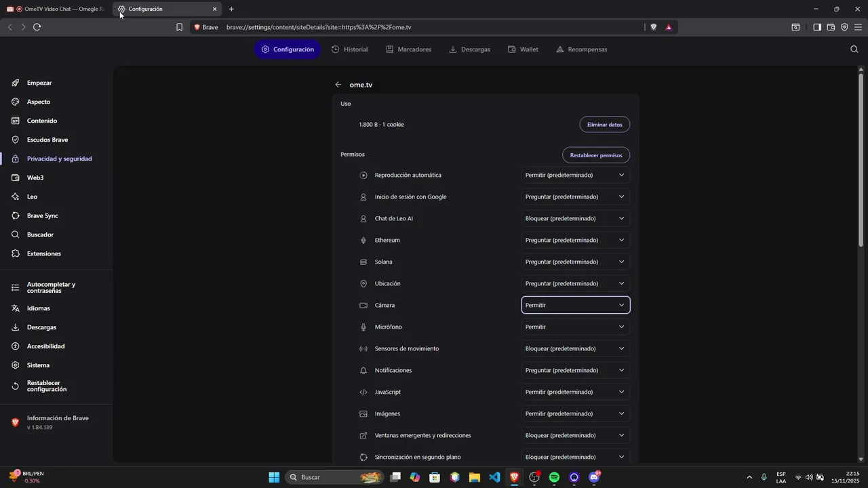Open the Ubicación permission dropdown
The height and width of the screenshot is (488, 868).
click(576, 283)
